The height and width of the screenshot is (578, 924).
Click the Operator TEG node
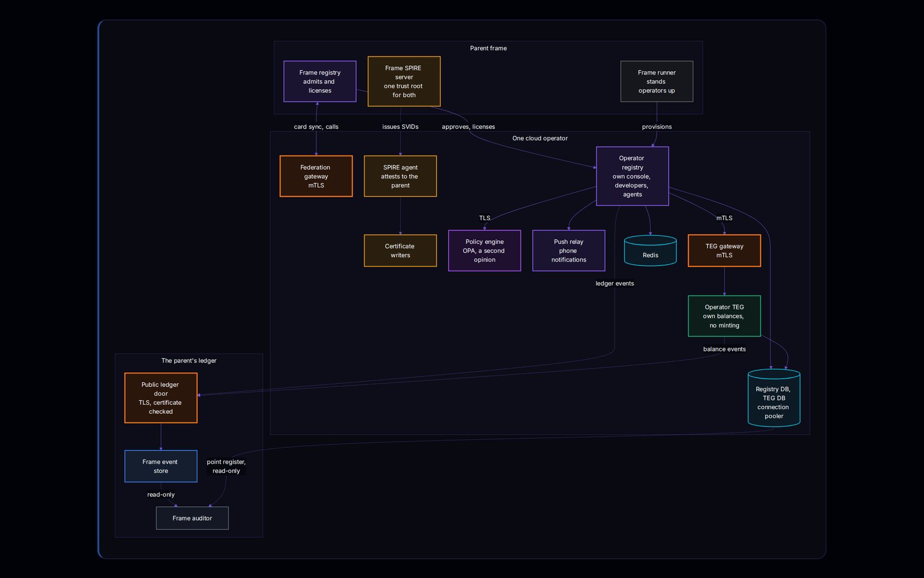click(x=724, y=316)
